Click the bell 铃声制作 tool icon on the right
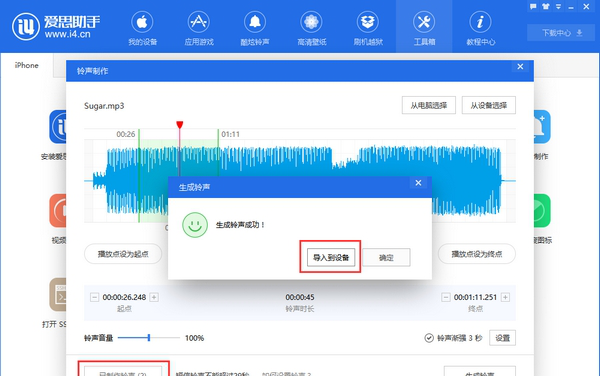Image resolution: width=600 pixels, height=391 pixels. 542,127
